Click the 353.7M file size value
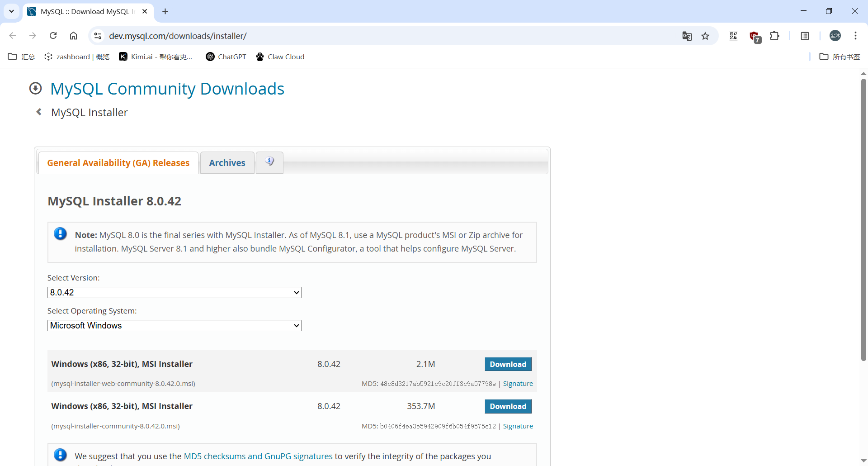This screenshot has height=466, width=868. click(x=421, y=406)
